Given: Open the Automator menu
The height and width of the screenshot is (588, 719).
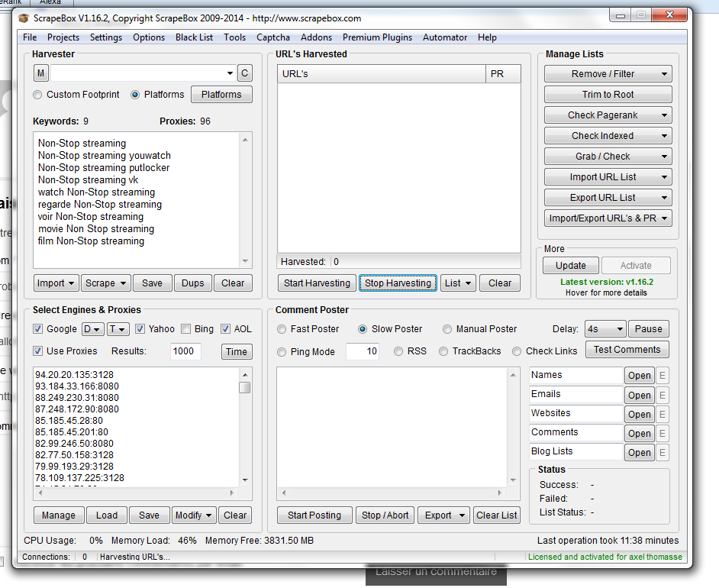Looking at the screenshot, I should 445,37.
